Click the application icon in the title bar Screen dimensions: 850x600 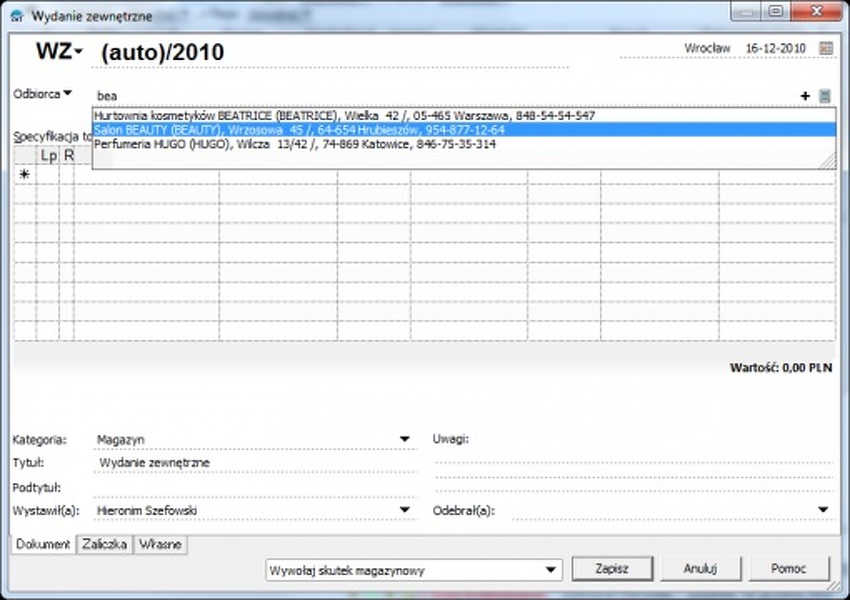pyautogui.click(x=16, y=16)
